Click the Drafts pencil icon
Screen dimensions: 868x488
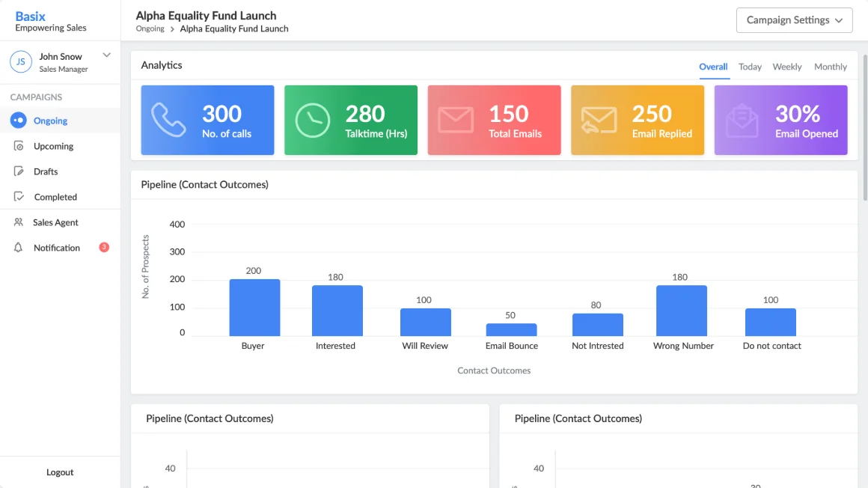click(19, 171)
